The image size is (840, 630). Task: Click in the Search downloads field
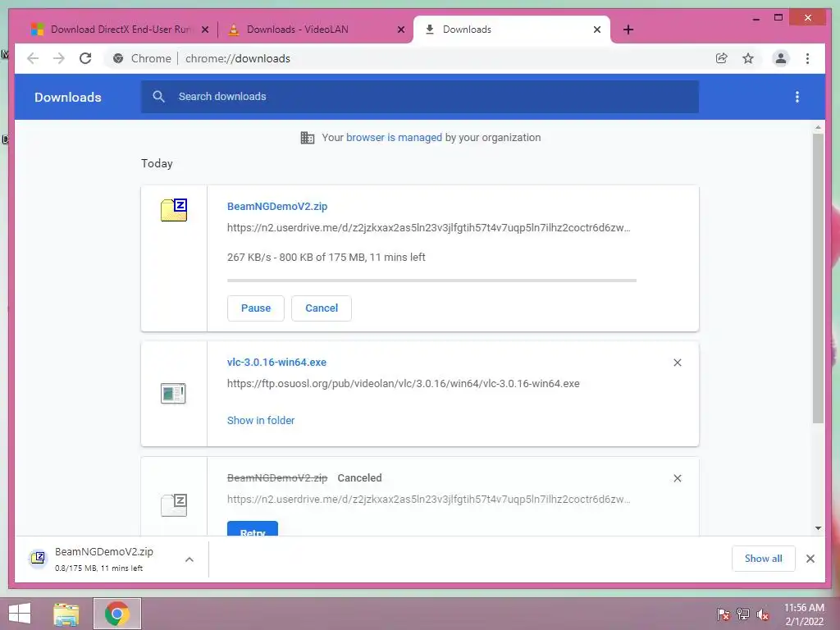419,97
